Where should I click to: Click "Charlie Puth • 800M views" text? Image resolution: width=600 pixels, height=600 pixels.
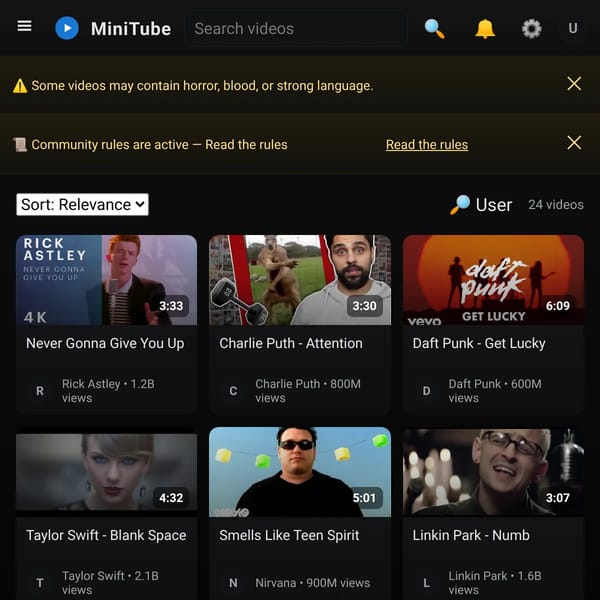coord(308,391)
